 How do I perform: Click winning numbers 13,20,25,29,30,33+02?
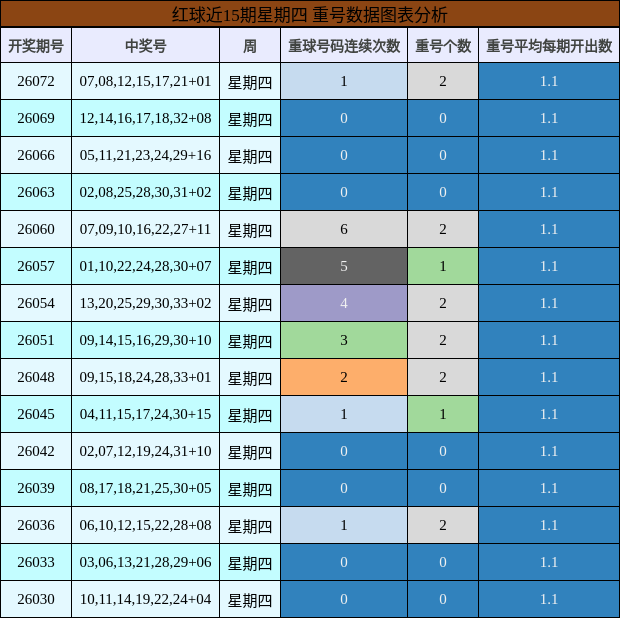click(x=146, y=303)
